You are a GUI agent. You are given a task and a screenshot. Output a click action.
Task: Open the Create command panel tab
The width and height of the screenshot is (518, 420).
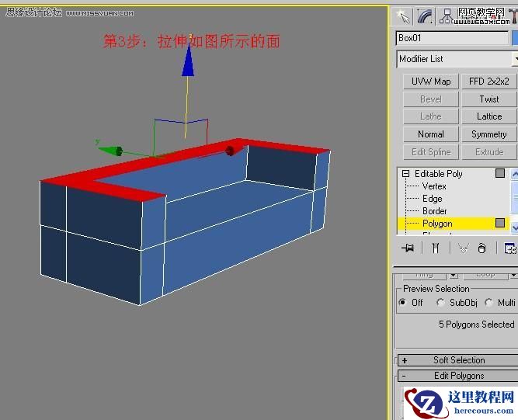[403, 16]
